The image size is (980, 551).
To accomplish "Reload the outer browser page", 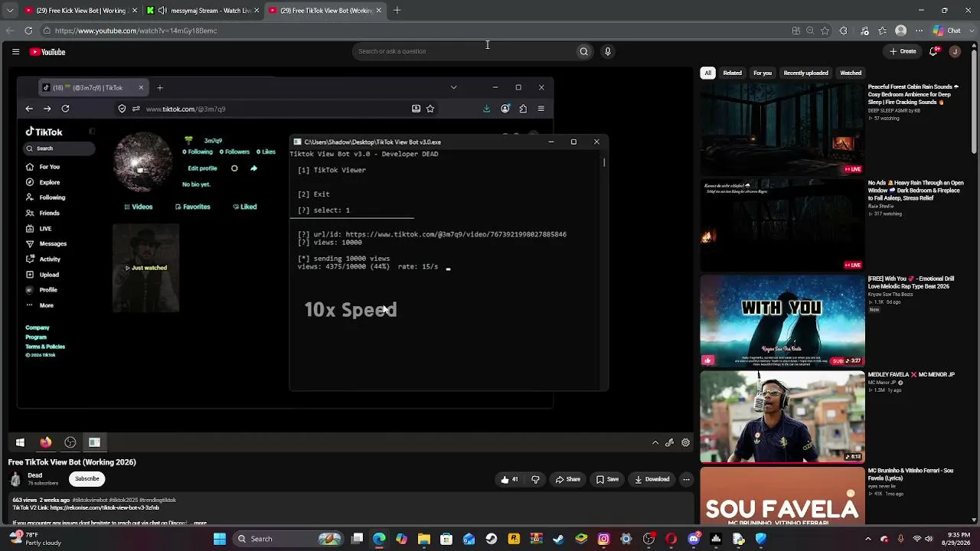I will (28, 31).
